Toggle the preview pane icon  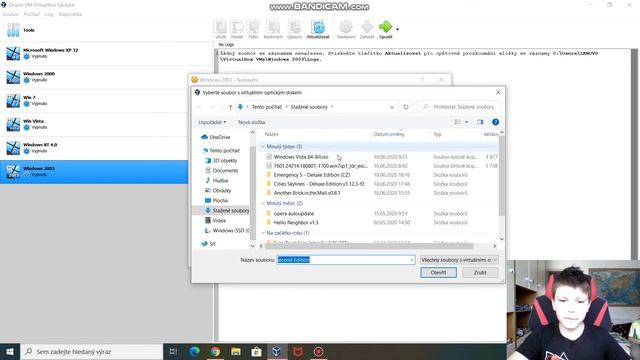point(480,122)
